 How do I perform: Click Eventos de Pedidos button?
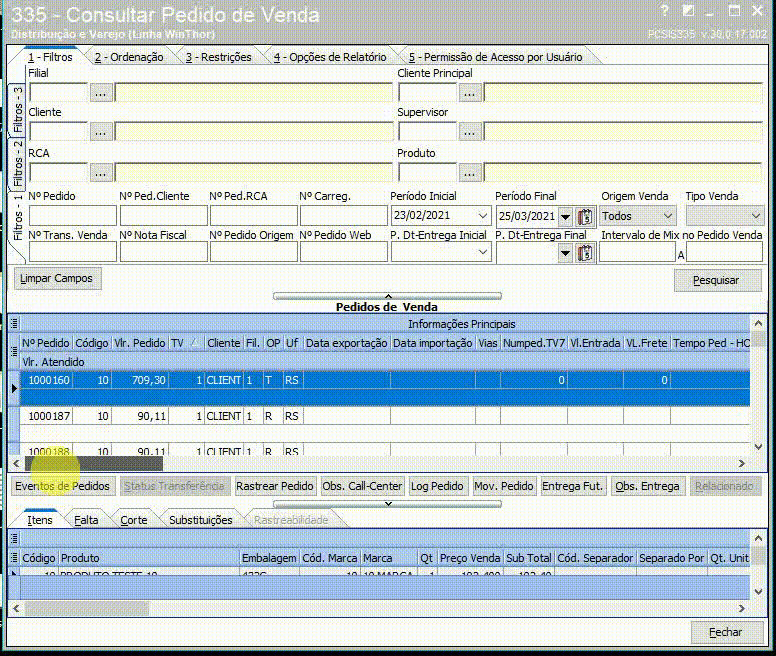(62, 486)
